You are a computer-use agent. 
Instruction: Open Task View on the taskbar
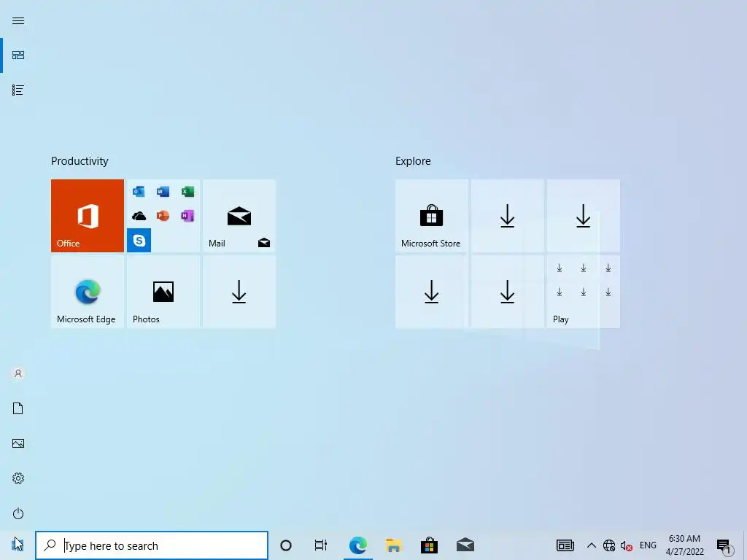click(321, 545)
